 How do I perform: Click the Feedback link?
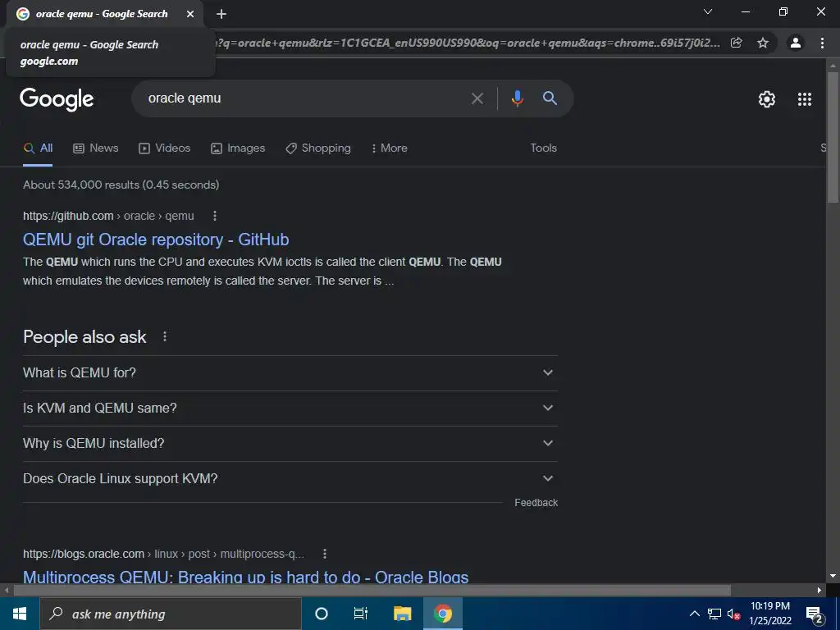coord(536,503)
